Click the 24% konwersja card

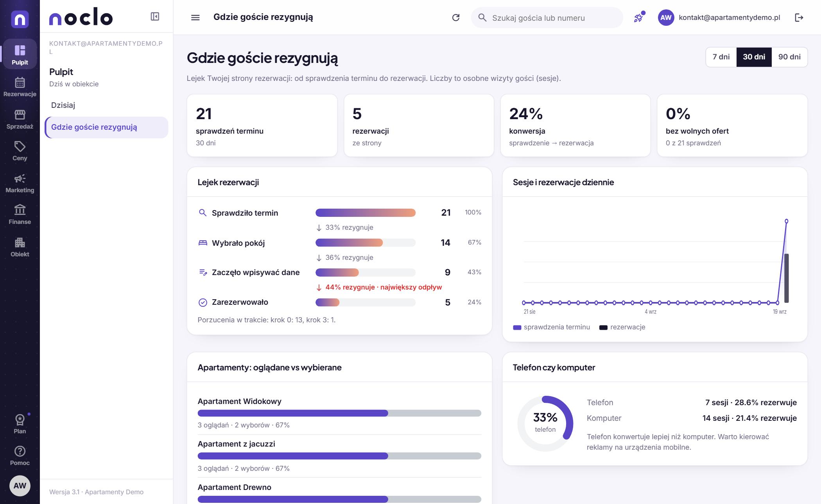click(x=575, y=125)
